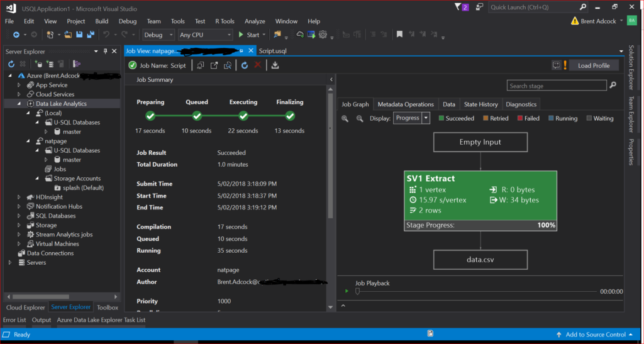Open the Start button dropdown arrow
The width and height of the screenshot is (644, 344).
pyautogui.click(x=264, y=35)
